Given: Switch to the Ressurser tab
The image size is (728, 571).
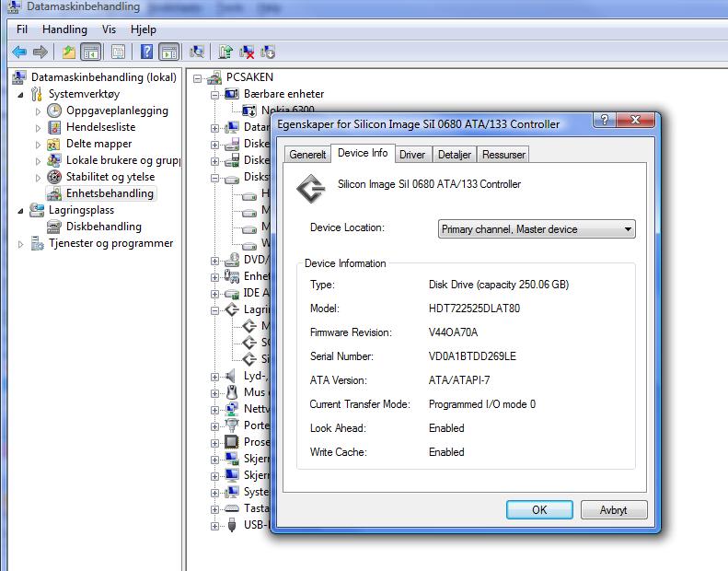Looking at the screenshot, I should coord(503,155).
